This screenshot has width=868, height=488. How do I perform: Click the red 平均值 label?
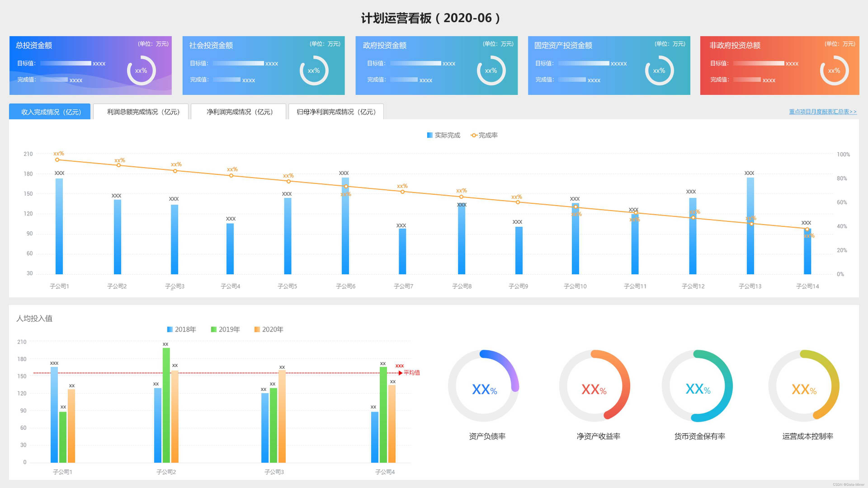[x=412, y=373]
